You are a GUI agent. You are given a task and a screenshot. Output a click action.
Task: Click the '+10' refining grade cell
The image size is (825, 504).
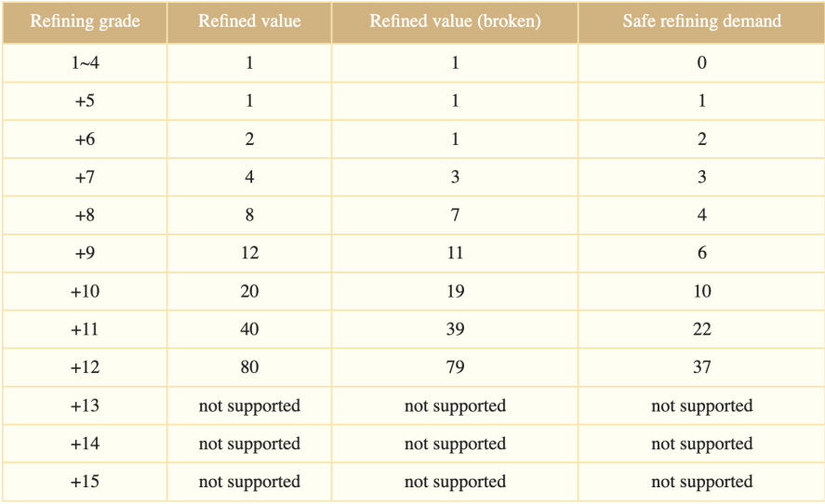coord(85,291)
